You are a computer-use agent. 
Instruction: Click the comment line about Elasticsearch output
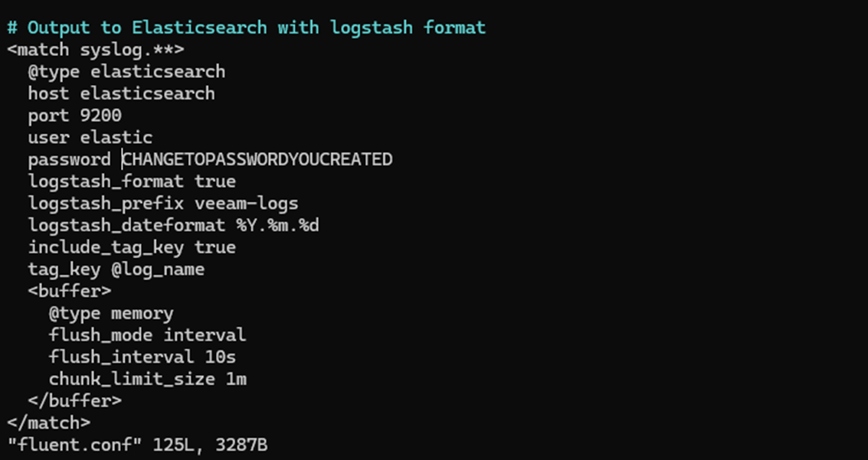coord(246,28)
